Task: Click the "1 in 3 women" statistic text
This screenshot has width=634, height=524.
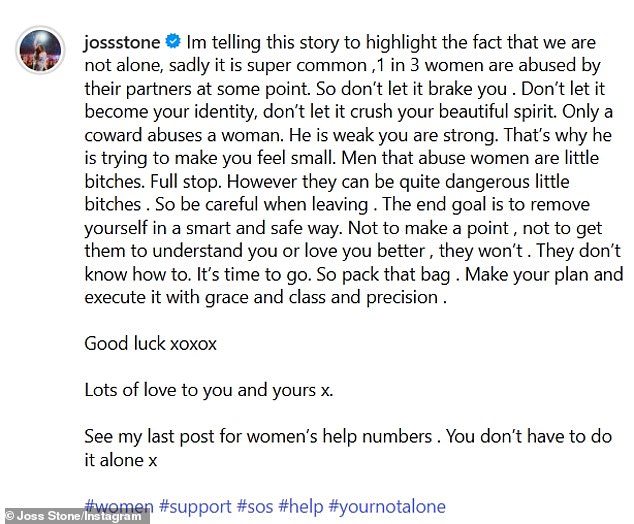Action: coord(429,66)
